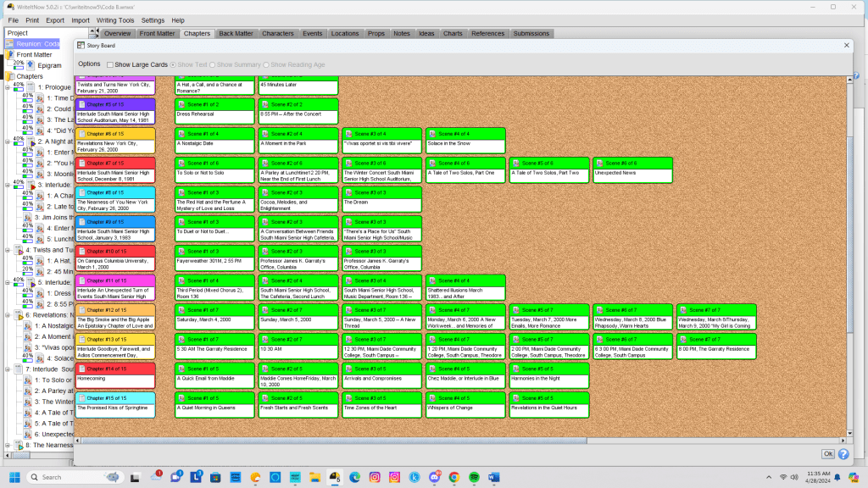Open the Writing Tools menu
This screenshot has width=868, height=488.
(x=114, y=19)
